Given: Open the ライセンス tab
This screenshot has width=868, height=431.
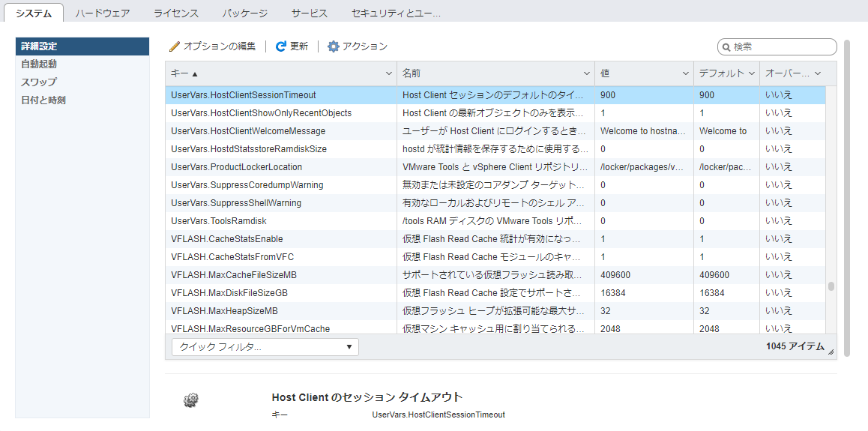Looking at the screenshot, I should (x=176, y=13).
